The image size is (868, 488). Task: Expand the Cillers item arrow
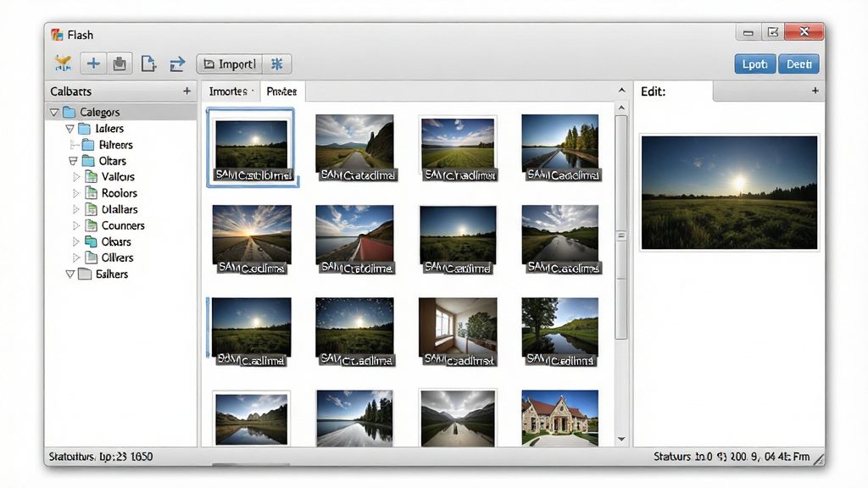76,258
